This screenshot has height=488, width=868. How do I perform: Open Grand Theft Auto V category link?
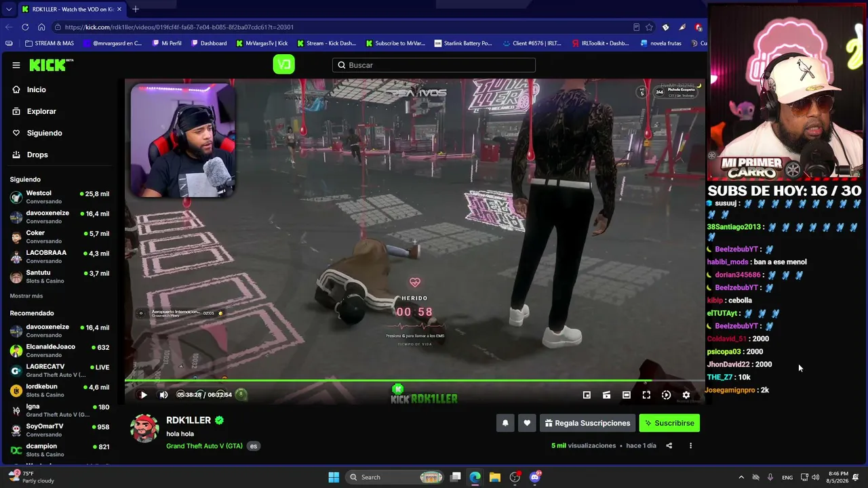tap(204, 446)
